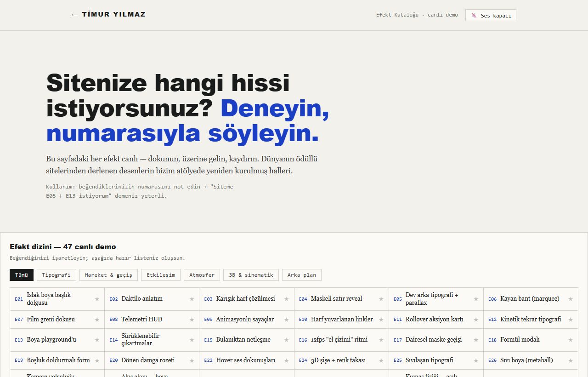This screenshot has width=588, height=377.
Task: Open E18 Formül modalı demo
Action: click(514, 340)
